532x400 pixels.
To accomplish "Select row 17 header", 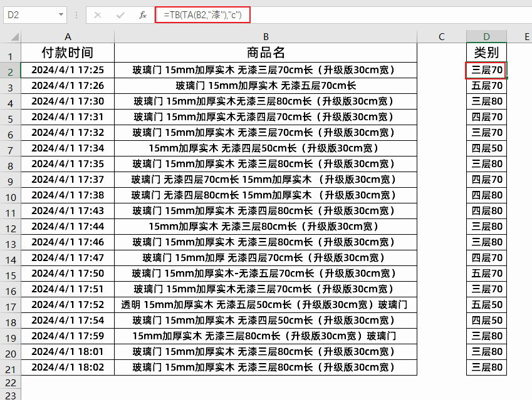I will tap(11, 305).
